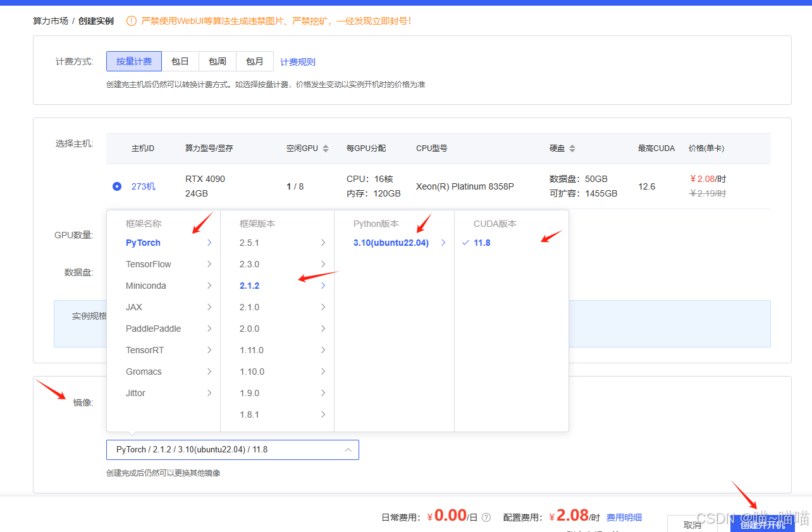Click Xeon(R) Platinum 8358P text
This screenshot has height=532, width=812.
click(x=465, y=186)
